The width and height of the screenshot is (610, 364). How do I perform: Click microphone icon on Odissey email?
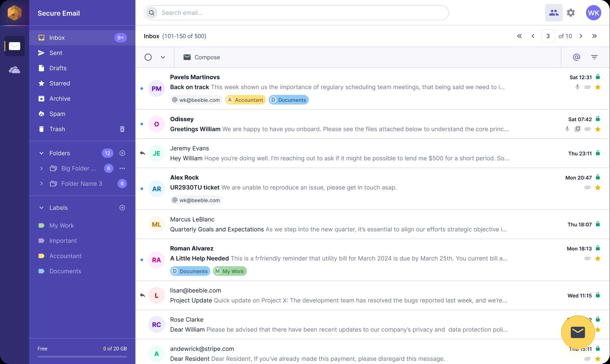567,129
